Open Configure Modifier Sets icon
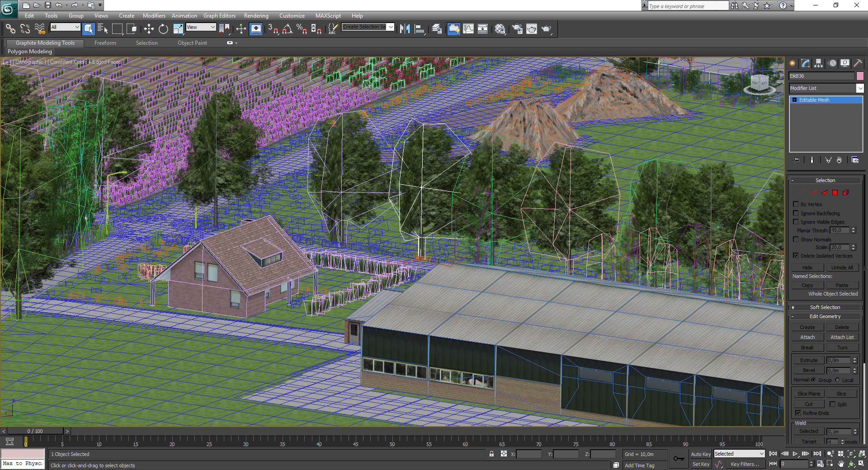This screenshot has height=470, width=868. click(x=855, y=160)
